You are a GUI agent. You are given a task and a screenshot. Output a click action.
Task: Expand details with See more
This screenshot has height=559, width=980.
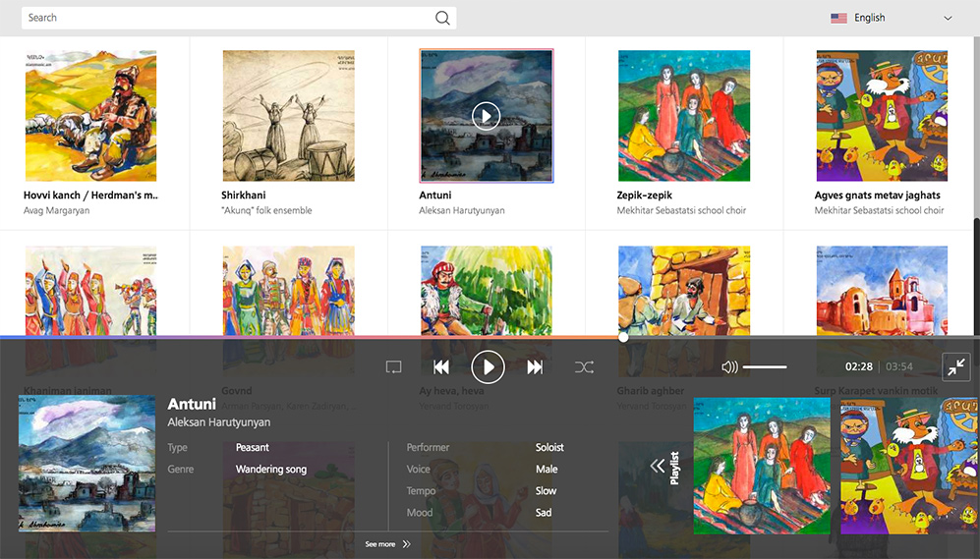click(387, 544)
